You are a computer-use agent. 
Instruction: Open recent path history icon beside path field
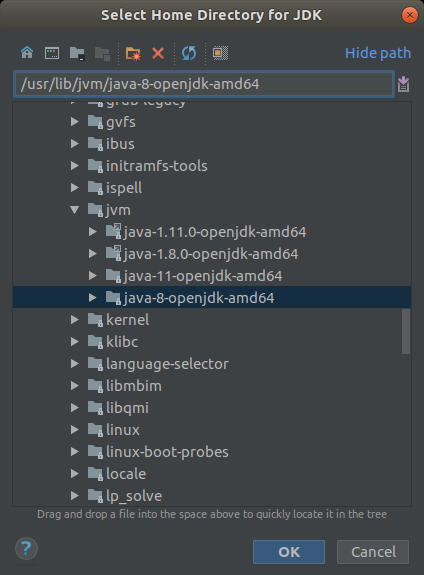403,84
